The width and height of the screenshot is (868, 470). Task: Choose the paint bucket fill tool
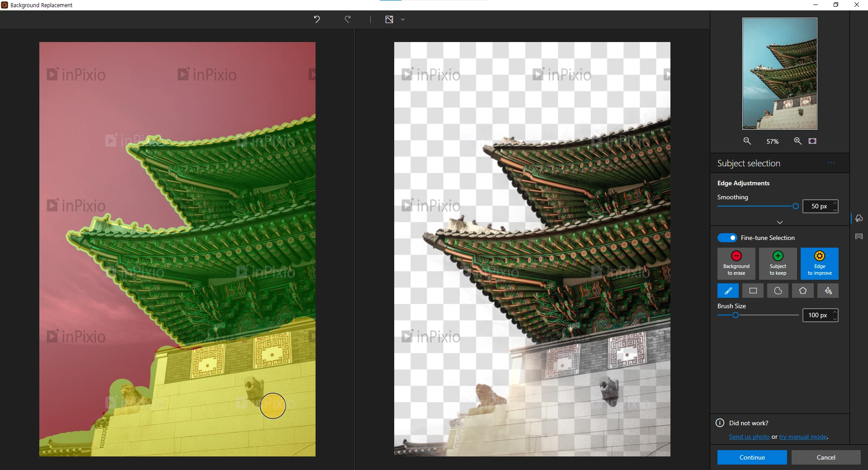coord(828,291)
